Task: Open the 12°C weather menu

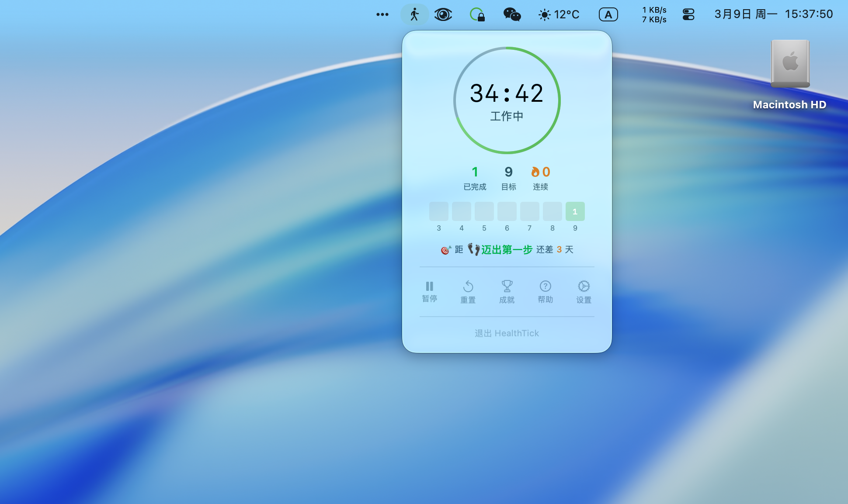Action: tap(559, 14)
